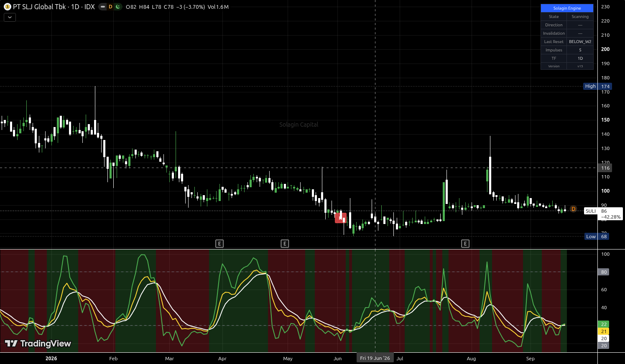Image resolution: width=625 pixels, height=364 pixels.
Task: Click the white 20 indicator value label
Action: 604,339
